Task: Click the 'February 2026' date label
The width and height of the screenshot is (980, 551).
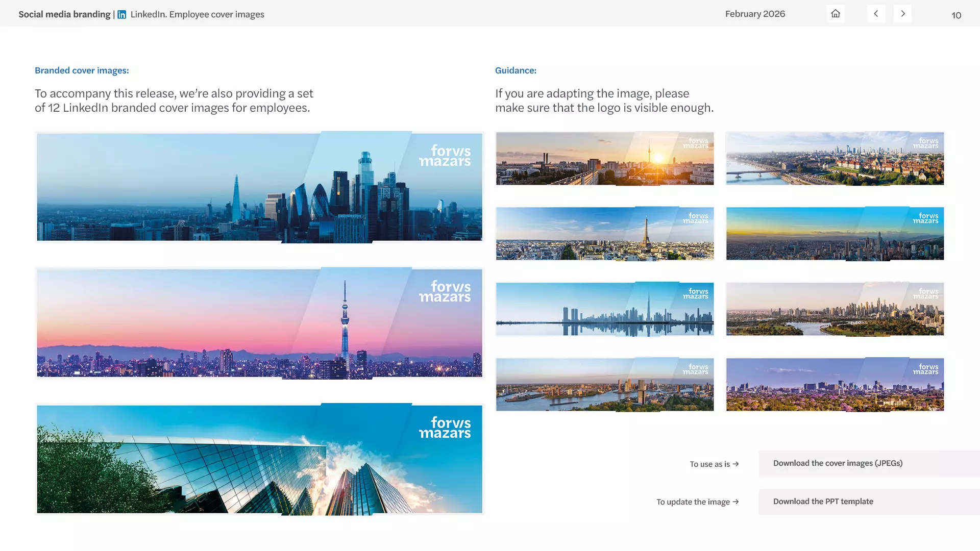Action: (755, 14)
